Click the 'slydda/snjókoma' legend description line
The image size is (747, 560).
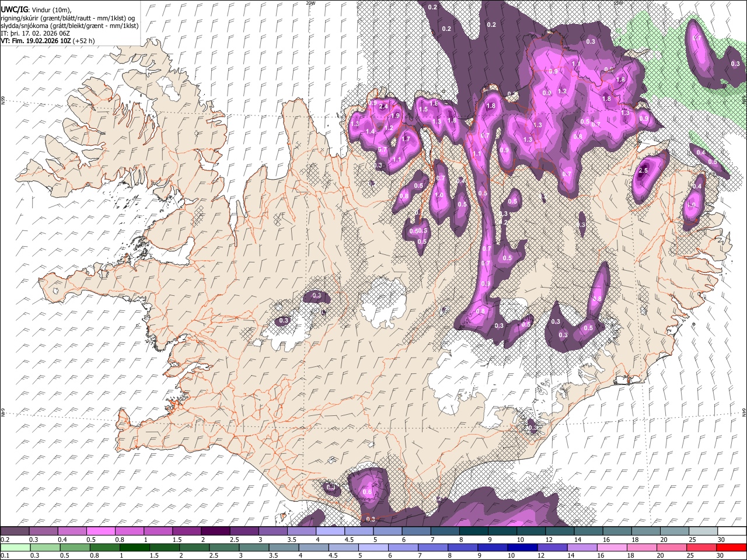coord(69,26)
